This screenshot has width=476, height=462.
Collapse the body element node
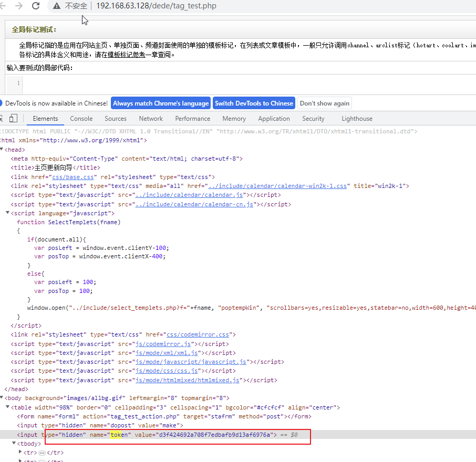click(x=2, y=398)
